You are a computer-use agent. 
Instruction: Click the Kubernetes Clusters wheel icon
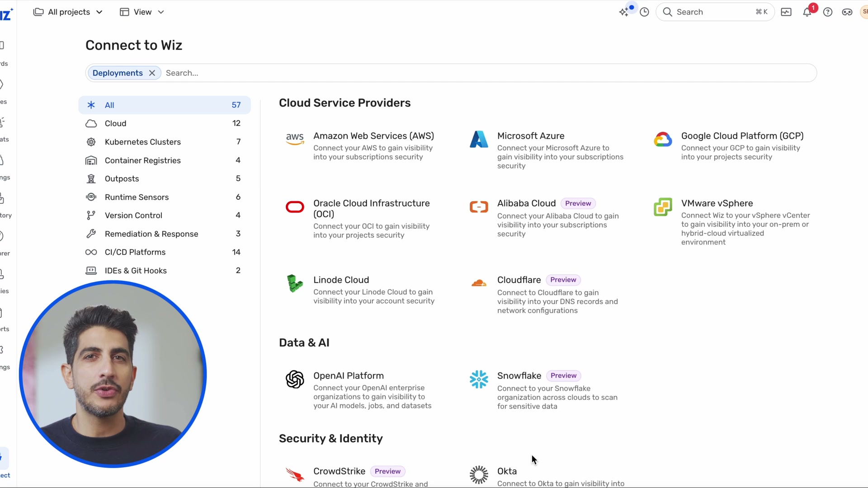tap(91, 142)
